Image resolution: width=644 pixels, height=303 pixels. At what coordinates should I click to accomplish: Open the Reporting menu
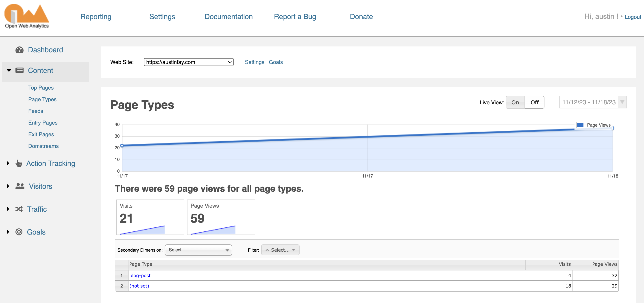pos(96,17)
